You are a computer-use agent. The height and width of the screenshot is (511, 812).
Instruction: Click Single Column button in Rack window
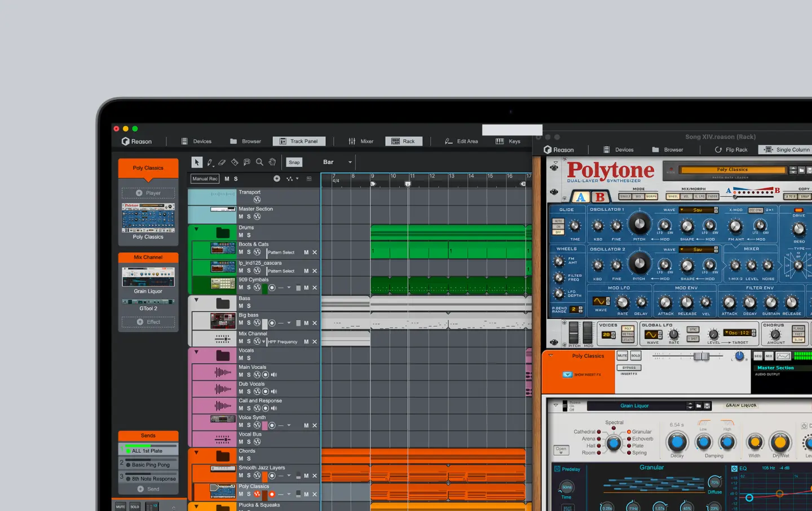(x=787, y=150)
